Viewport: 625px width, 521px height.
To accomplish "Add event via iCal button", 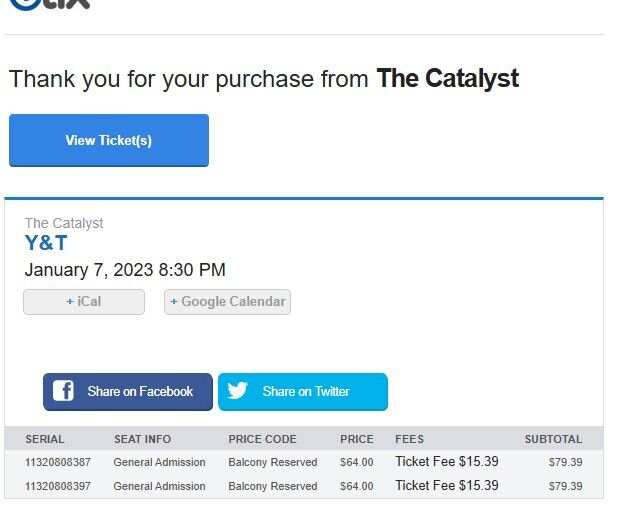I will (x=84, y=301).
